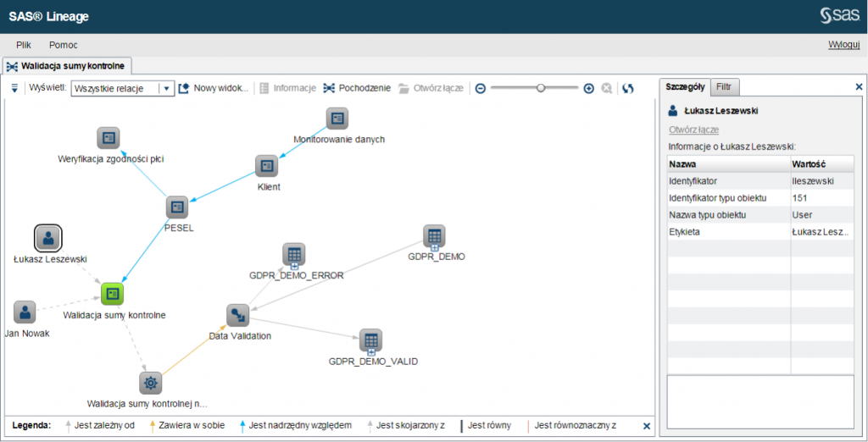Select the Łukasz Leszewski user node
Screen dimensions: 868x442
coord(48,238)
